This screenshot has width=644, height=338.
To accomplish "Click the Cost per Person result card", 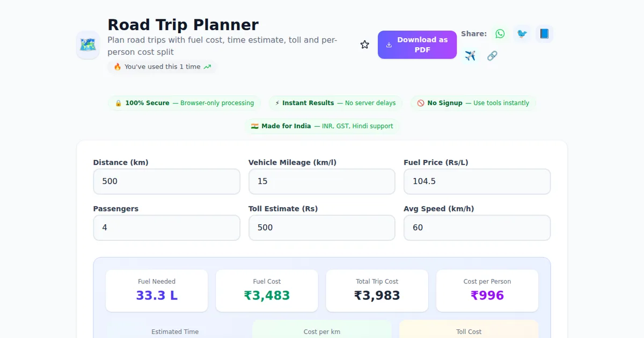I will coord(487,290).
